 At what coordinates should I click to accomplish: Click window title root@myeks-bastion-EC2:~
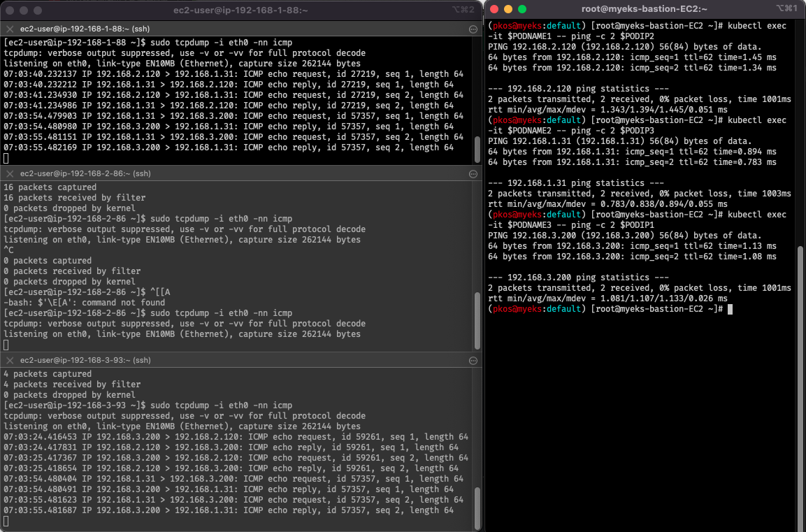(x=644, y=8)
